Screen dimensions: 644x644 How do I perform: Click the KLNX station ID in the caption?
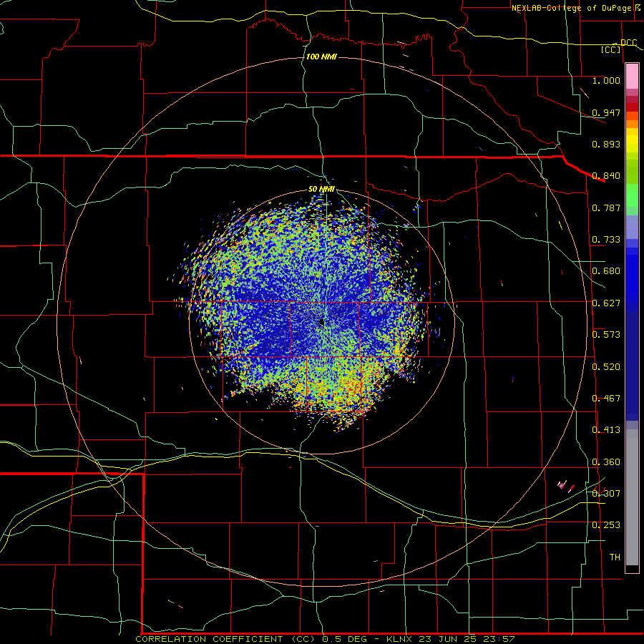coord(399,639)
